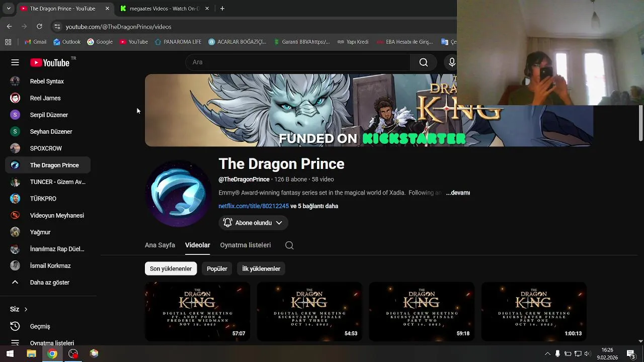Open Rebel Syntax channel avatar
This screenshot has height=362, width=644.
pos(15,81)
